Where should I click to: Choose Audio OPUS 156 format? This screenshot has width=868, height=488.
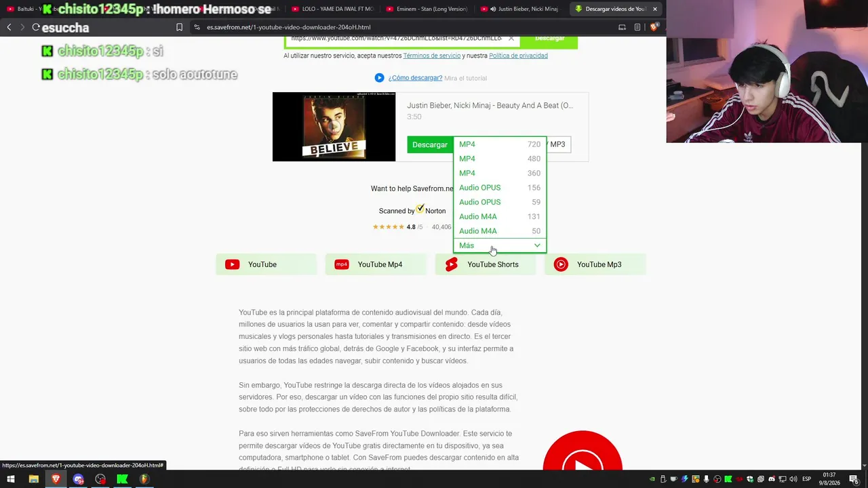click(500, 188)
